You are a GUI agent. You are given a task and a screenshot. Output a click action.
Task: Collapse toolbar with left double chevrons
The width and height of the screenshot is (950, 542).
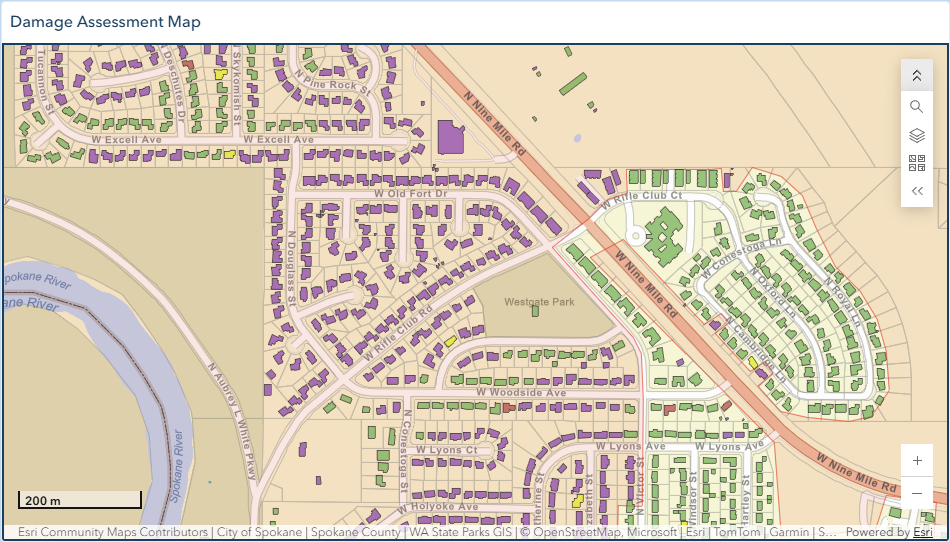tap(917, 191)
